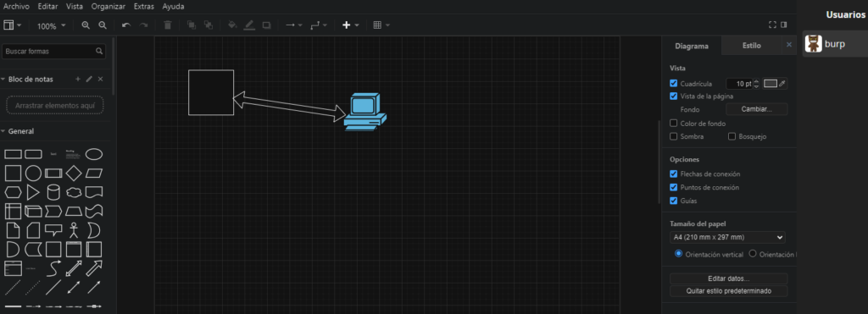Select the cube shape in General
The width and height of the screenshot is (868, 314).
(33, 212)
